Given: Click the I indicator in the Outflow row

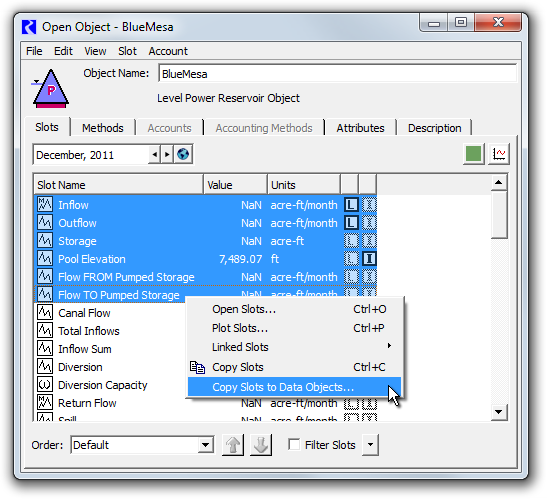Looking at the screenshot, I should click(x=369, y=223).
